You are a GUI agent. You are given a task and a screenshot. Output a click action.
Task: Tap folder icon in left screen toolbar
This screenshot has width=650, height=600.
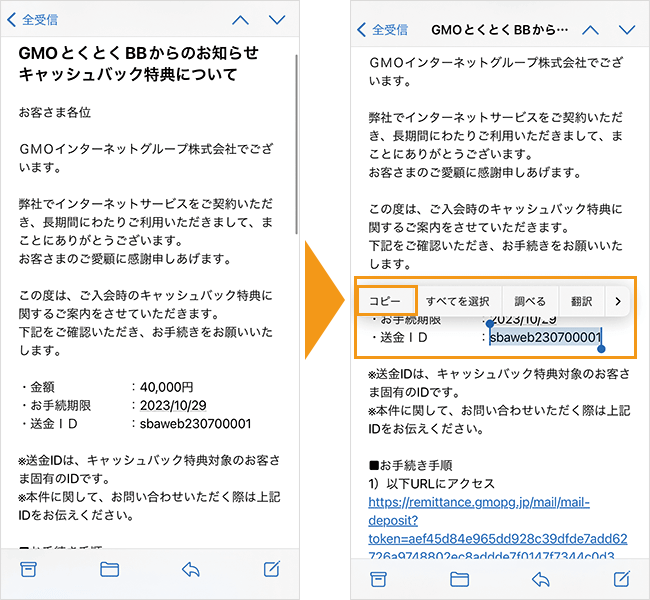tap(109, 569)
